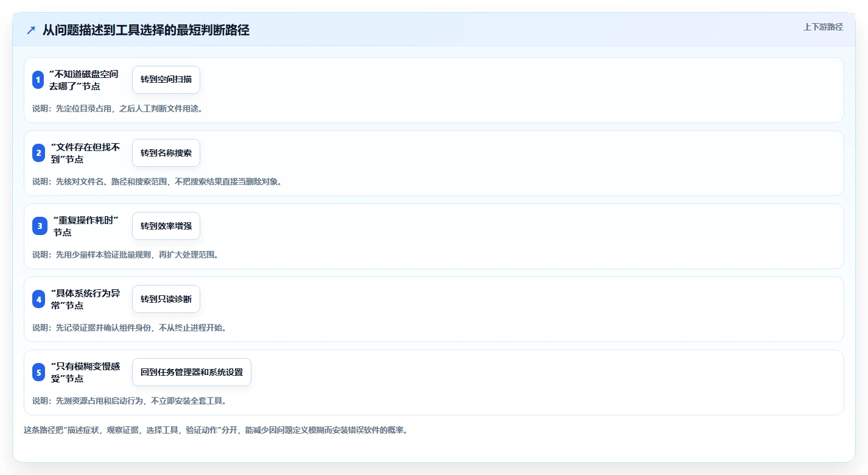The height and width of the screenshot is (475, 868).
Task: Select the step 3 number badge
Action: pyautogui.click(x=40, y=226)
